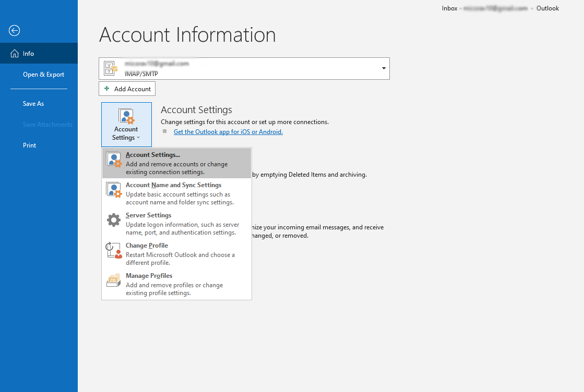The width and height of the screenshot is (584, 392).
Task: Click the green plus Add Account icon
Action: 107,88
